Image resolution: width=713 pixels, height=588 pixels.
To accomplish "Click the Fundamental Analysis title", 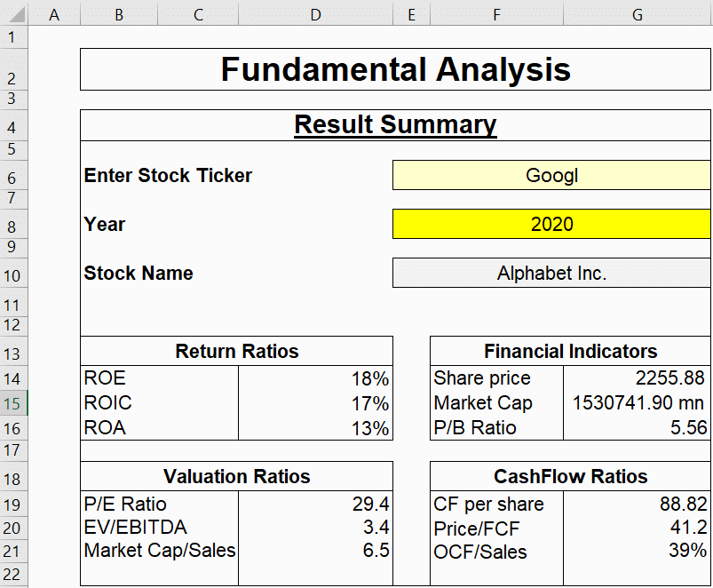I will [396, 69].
